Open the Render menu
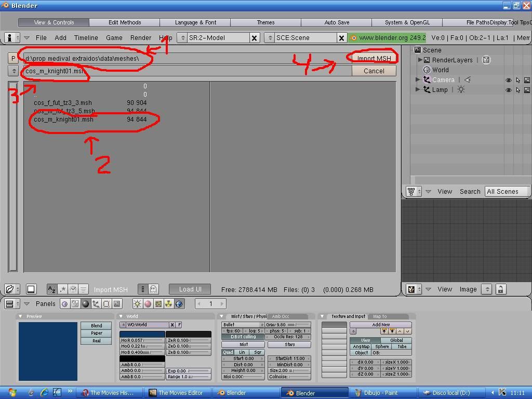The width and height of the screenshot is (532, 399). tap(140, 37)
